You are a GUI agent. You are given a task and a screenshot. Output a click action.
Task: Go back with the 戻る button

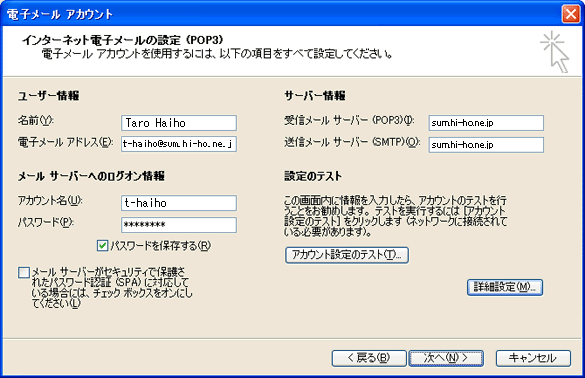pos(369,358)
